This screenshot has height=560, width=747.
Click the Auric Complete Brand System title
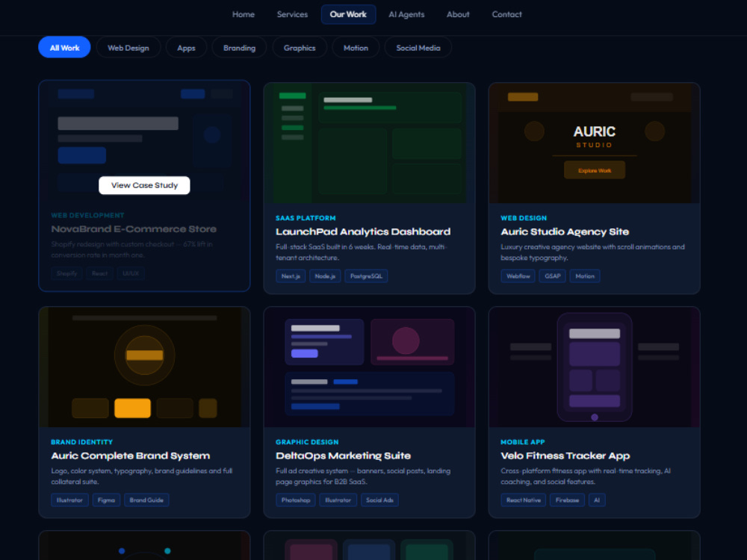(x=131, y=455)
